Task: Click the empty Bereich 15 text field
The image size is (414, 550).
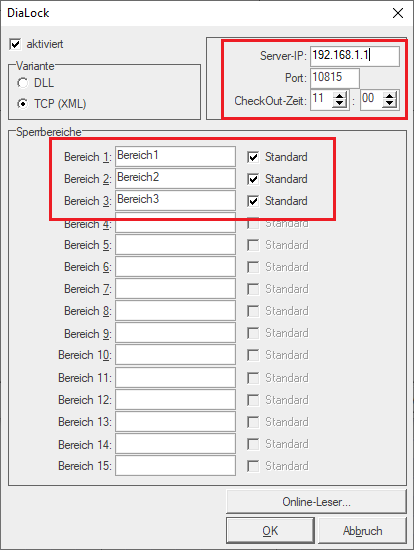Action: tap(175, 465)
